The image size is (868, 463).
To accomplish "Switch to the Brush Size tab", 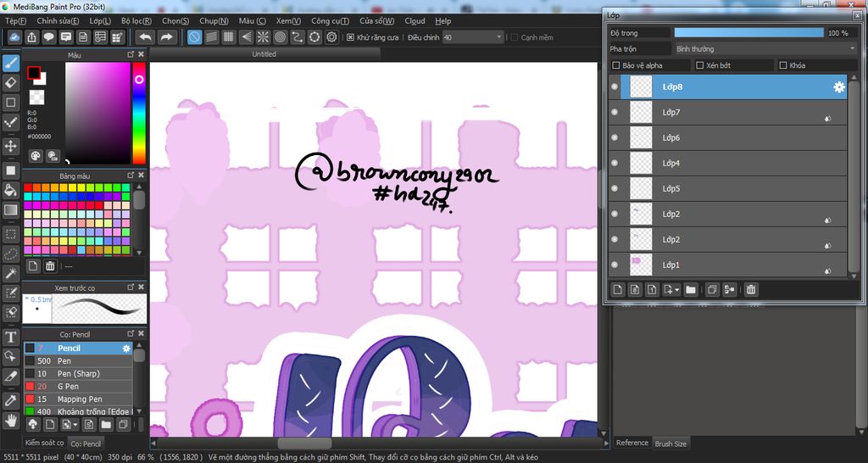I will coord(670,443).
